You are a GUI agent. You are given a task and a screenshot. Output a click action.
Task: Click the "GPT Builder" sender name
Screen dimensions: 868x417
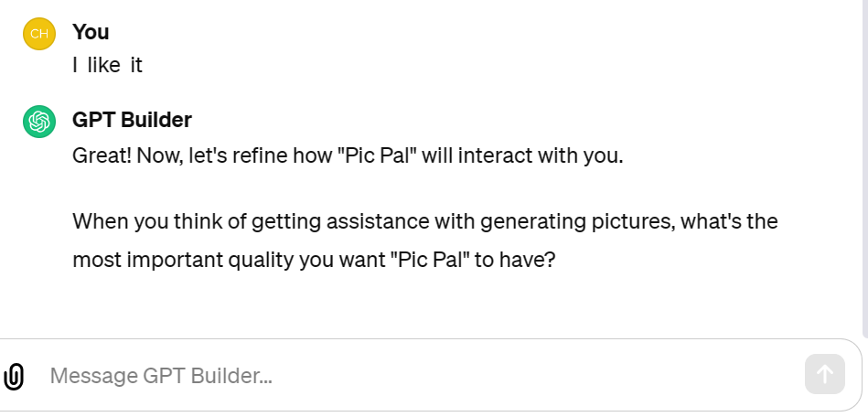pyautogui.click(x=132, y=120)
